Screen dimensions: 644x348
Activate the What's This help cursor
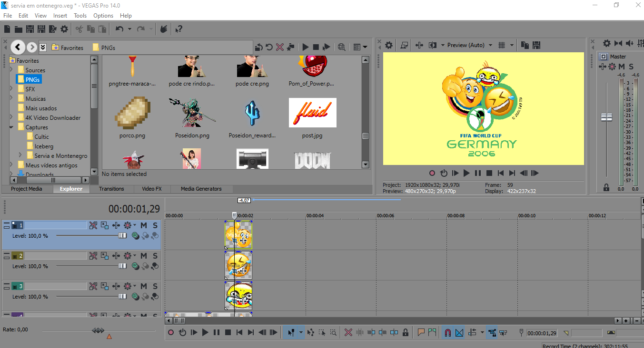coord(178,29)
